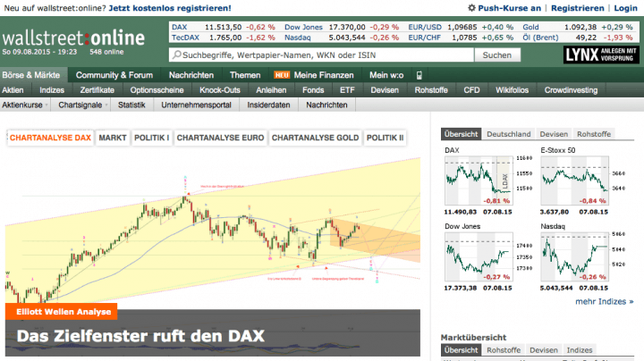Viewport: 644px width, 361px height.
Task: Open the Insiderdaten sub-navigation item
Action: 268,105
